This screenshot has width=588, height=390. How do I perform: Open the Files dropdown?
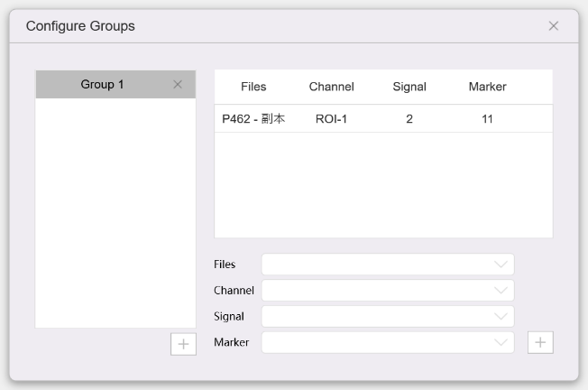pos(388,265)
